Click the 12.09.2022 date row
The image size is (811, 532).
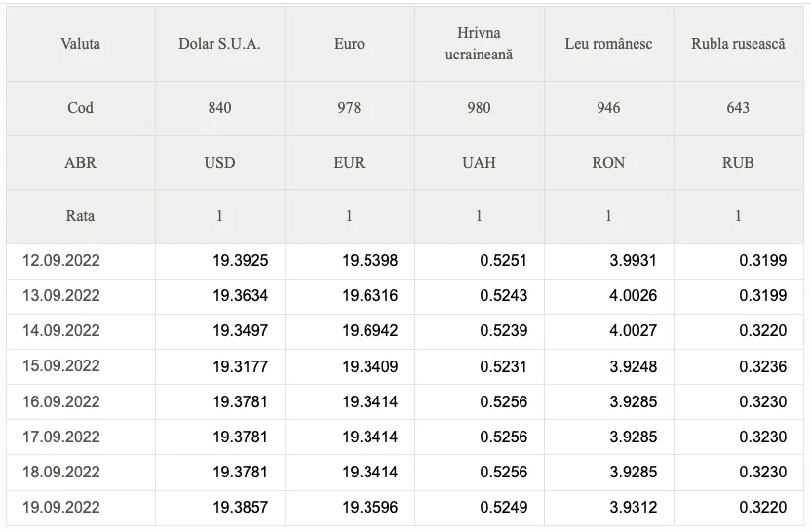coord(405,260)
